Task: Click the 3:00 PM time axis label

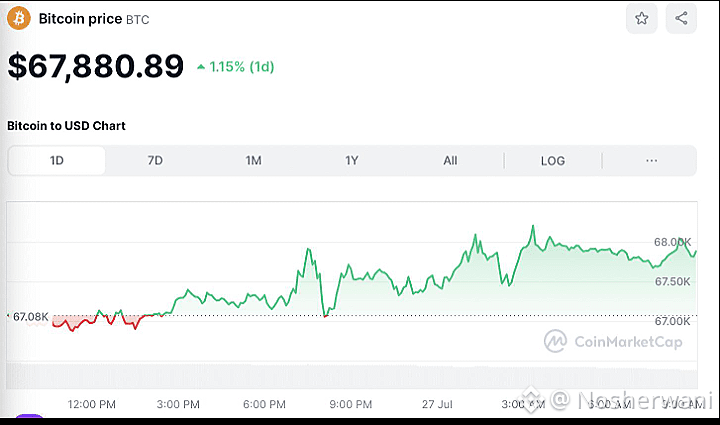Action: [x=178, y=404]
